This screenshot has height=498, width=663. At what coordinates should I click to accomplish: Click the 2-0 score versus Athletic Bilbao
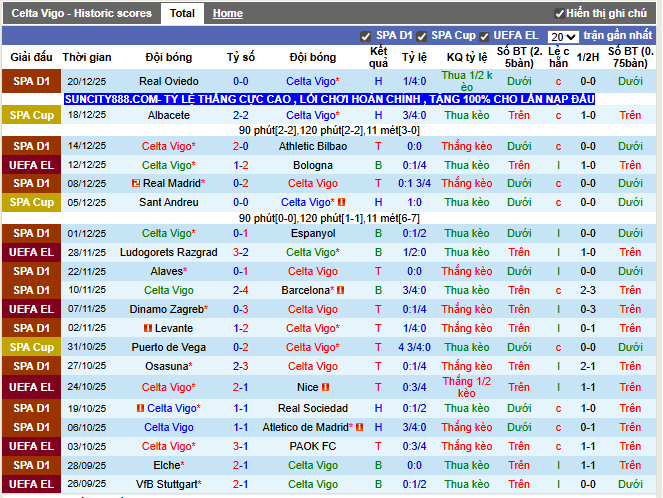[x=241, y=146]
